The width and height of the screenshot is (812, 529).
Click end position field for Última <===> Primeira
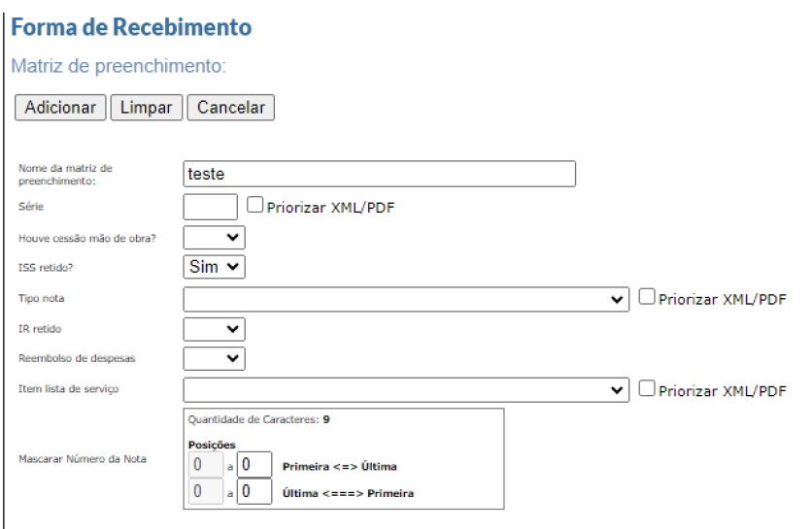pos(254,492)
